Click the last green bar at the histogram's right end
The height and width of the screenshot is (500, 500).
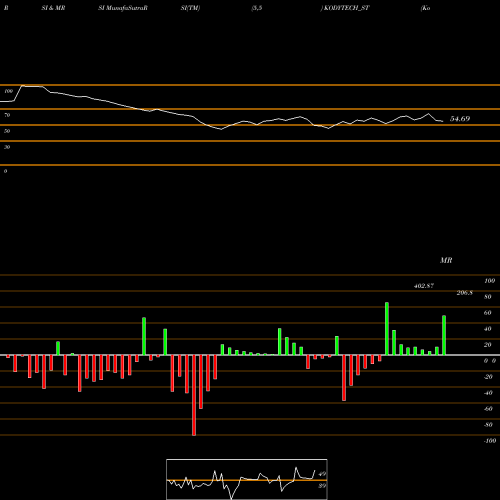(444, 335)
